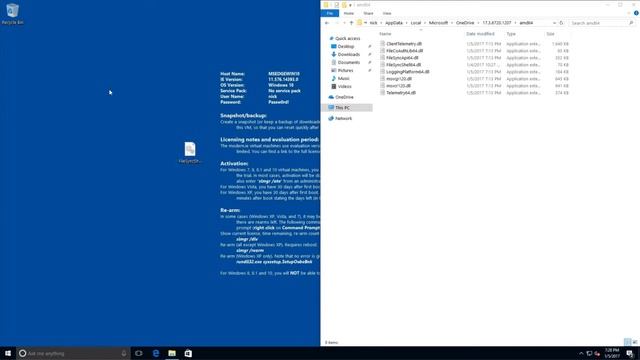
Task: Click the Cortana search box in taskbar
Action: click(x=73, y=353)
